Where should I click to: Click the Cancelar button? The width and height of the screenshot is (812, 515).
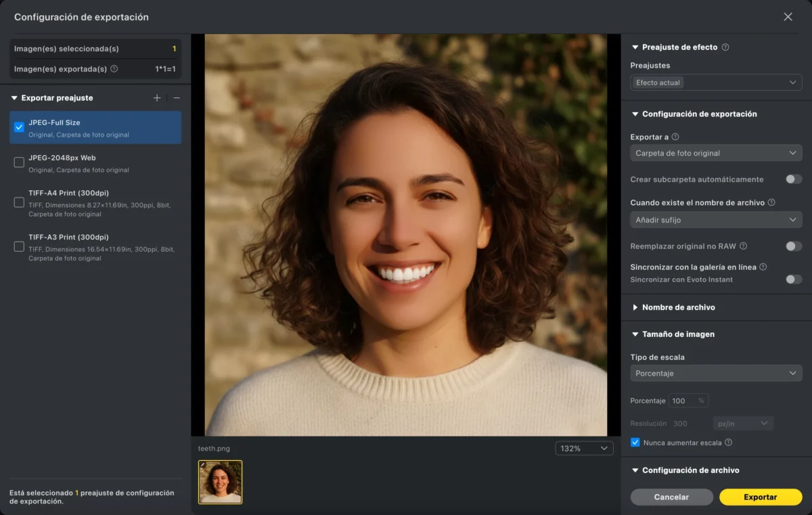pos(671,497)
